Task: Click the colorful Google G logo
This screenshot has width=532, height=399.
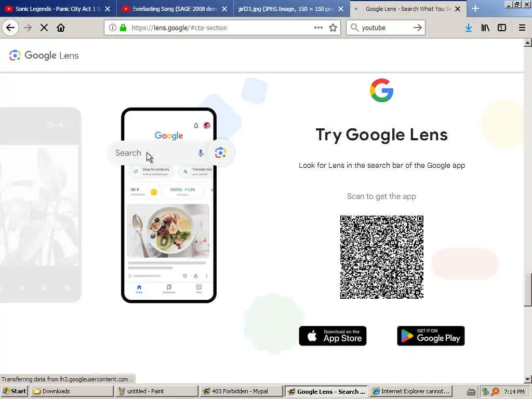Action: pos(382,90)
